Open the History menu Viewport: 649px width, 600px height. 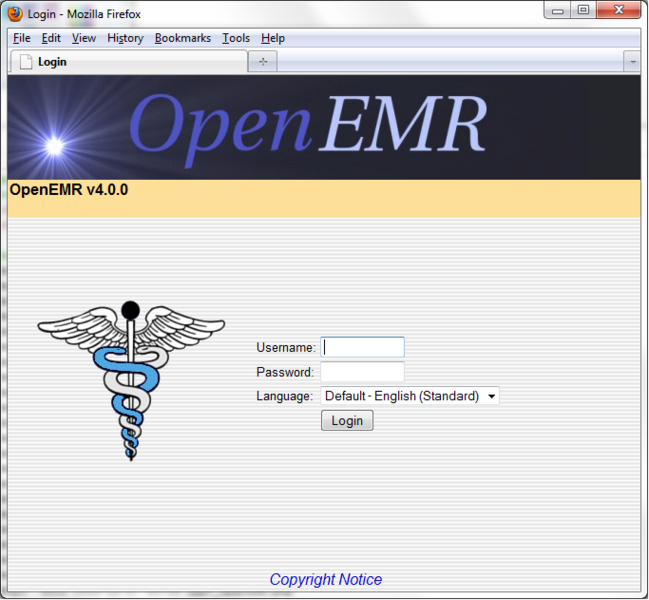point(125,38)
